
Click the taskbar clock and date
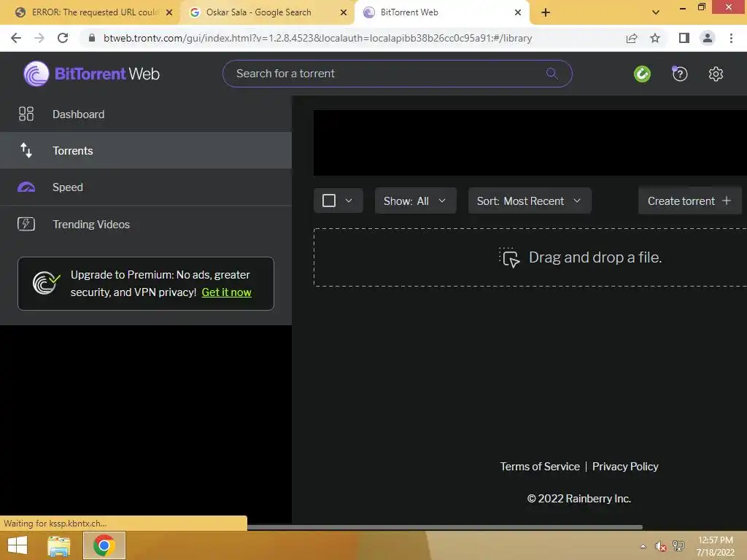pos(715,545)
